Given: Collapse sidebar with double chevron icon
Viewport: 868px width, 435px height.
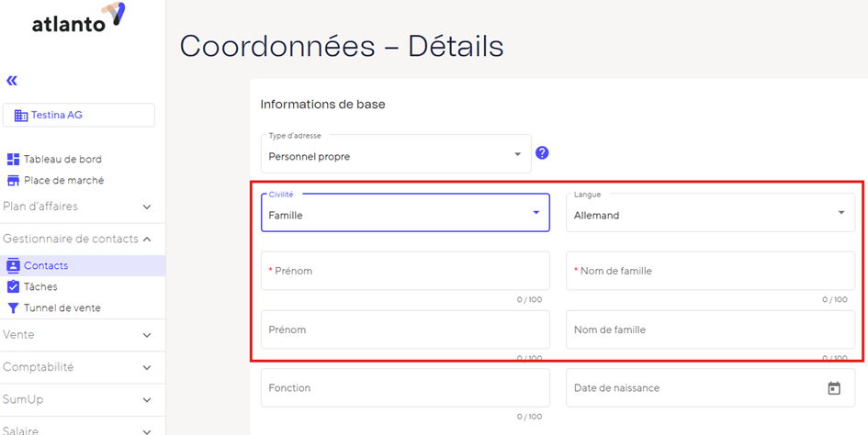Looking at the screenshot, I should [12, 81].
